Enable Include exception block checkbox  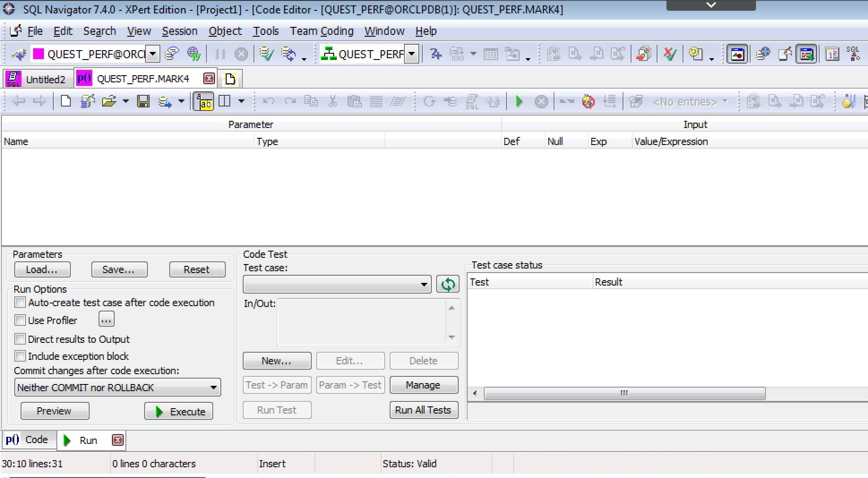(20, 356)
